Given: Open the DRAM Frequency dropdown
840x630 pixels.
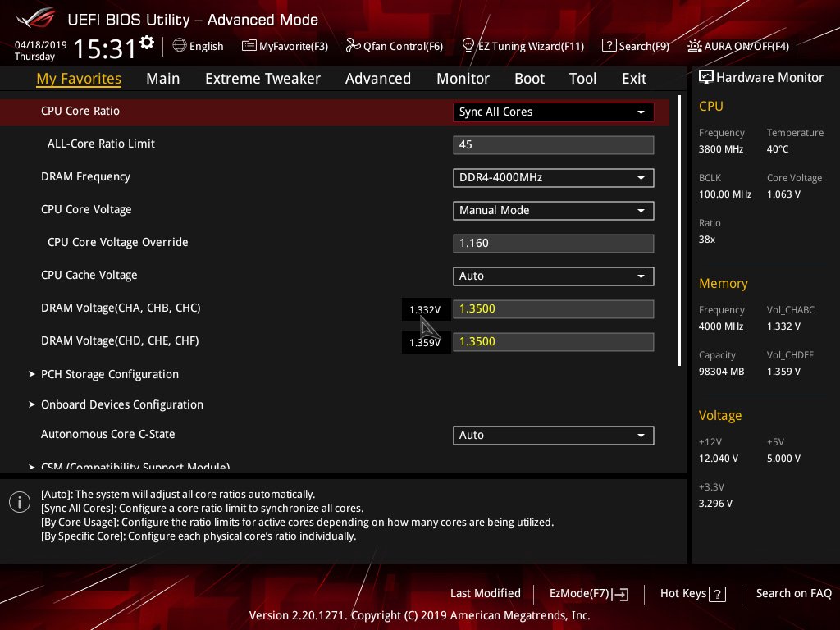Looking at the screenshot, I should [554, 178].
